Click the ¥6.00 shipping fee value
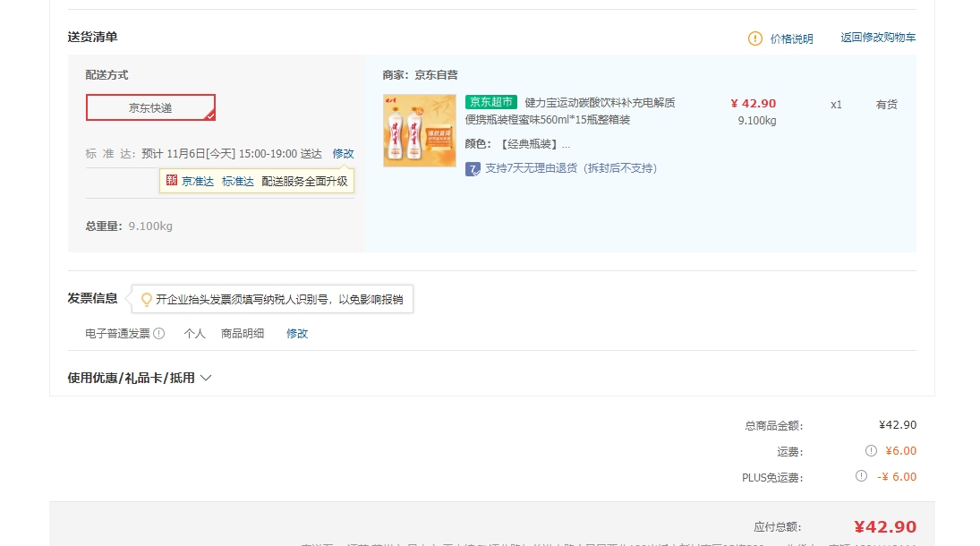Screen dimensions: 980x546 tap(900, 451)
